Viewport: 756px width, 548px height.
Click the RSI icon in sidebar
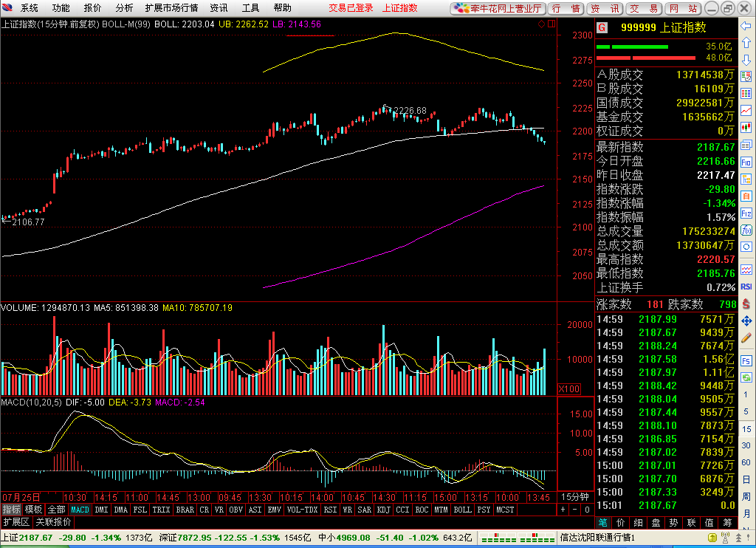point(746,287)
